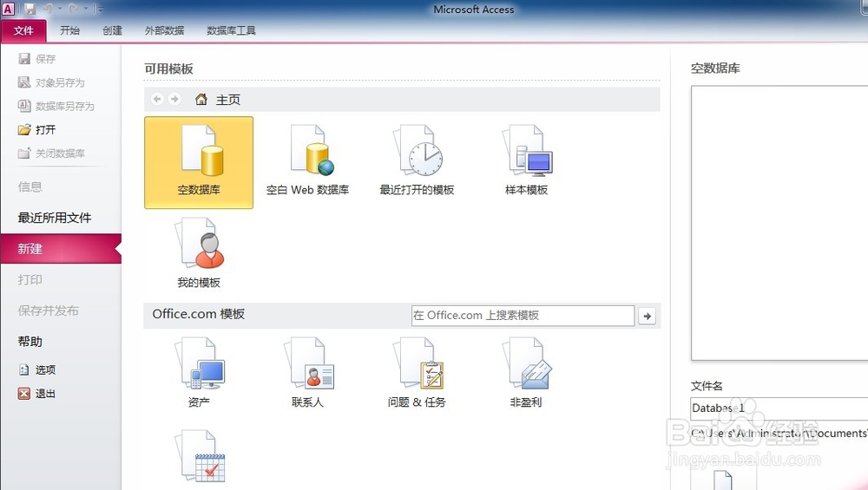Select the 资产 assets template category
868x490 pixels.
[199, 373]
